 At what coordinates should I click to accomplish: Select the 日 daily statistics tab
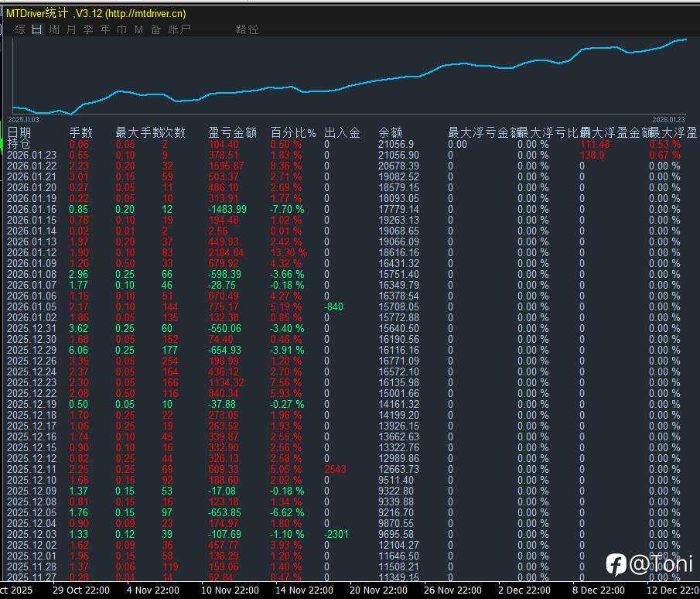click(x=37, y=29)
